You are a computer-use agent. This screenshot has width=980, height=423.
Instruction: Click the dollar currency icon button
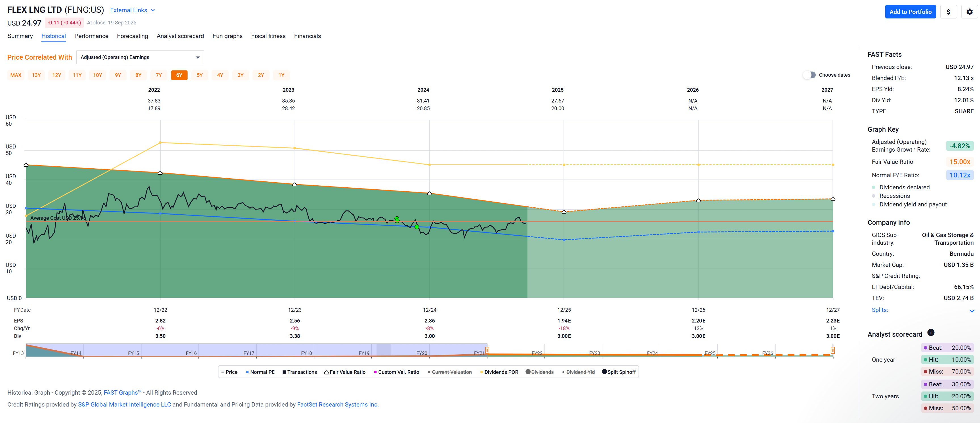(x=948, y=12)
